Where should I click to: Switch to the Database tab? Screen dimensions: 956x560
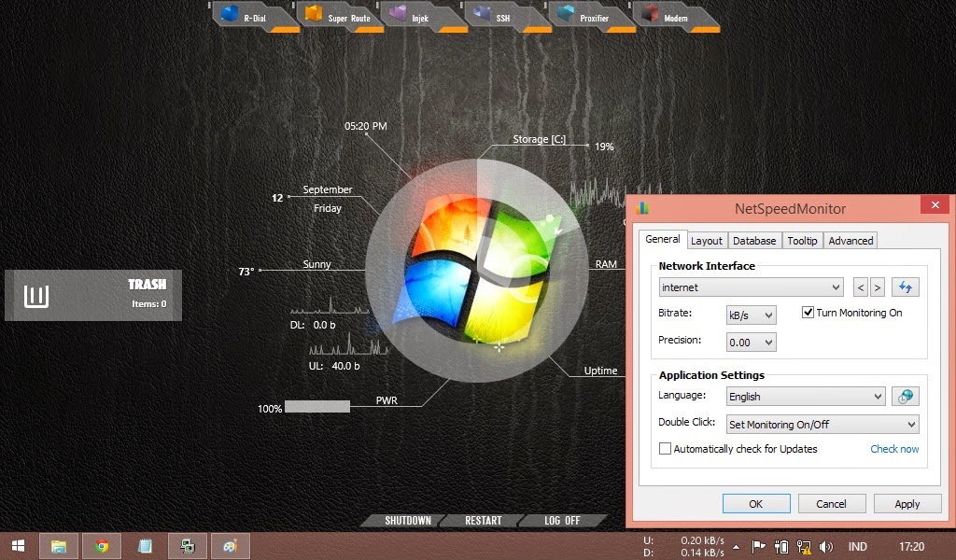[754, 241]
